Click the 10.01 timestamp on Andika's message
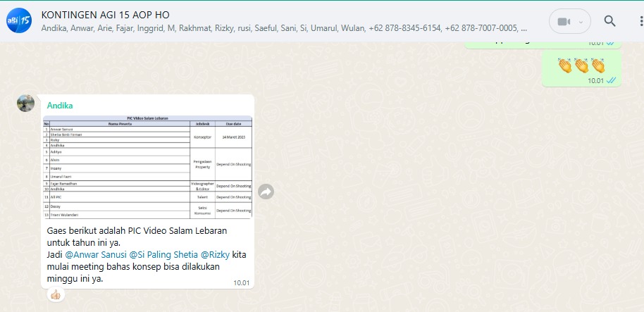 [x=241, y=282]
